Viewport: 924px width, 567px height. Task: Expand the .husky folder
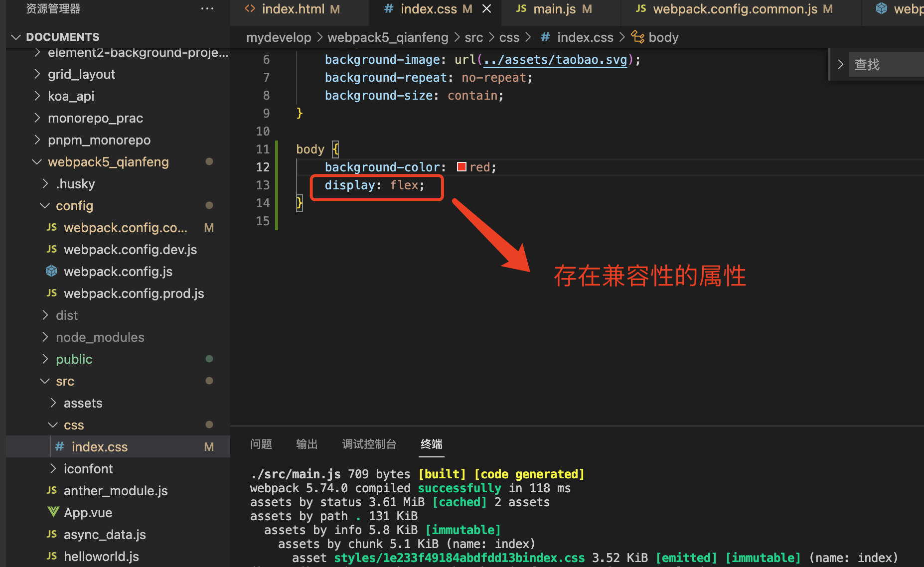click(75, 184)
